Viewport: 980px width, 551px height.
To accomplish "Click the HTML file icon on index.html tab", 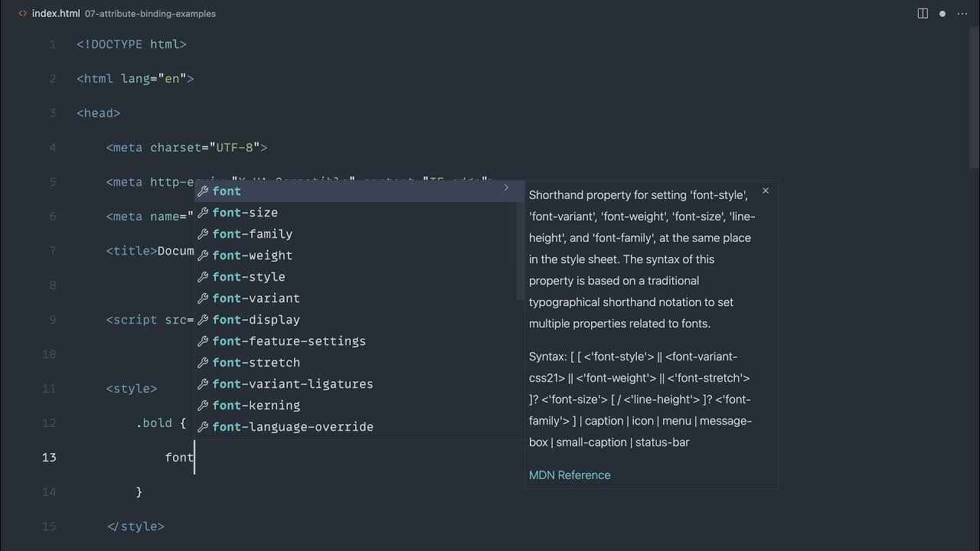I will coord(22,14).
